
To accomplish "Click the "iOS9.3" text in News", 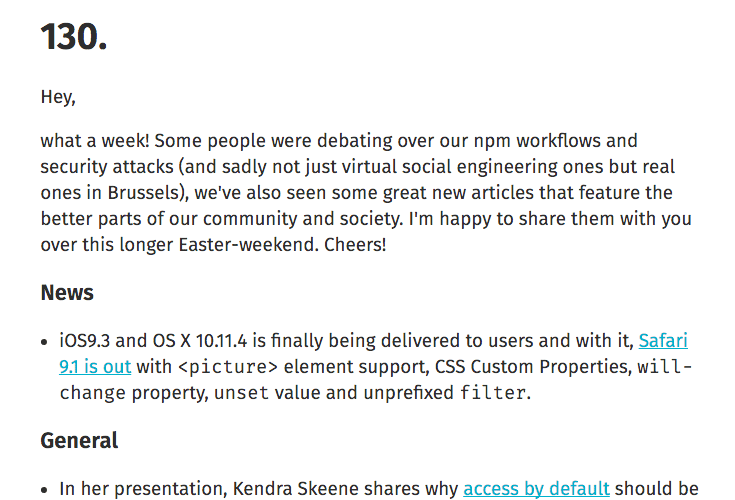I will coord(89,341).
